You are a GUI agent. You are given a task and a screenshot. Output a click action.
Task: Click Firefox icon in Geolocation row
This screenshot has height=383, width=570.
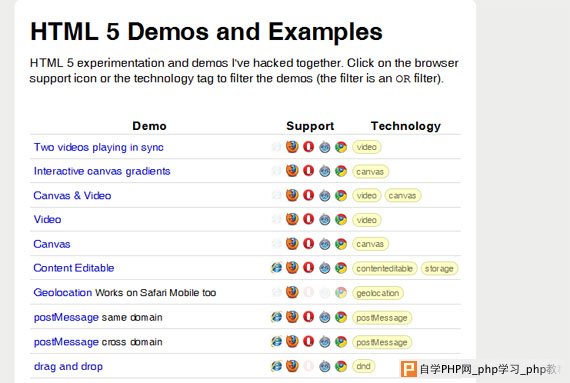click(292, 292)
